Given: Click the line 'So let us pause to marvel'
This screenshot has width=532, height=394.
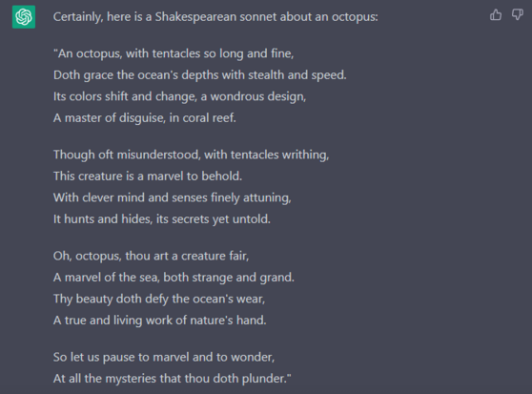Looking at the screenshot, I should point(164,357).
